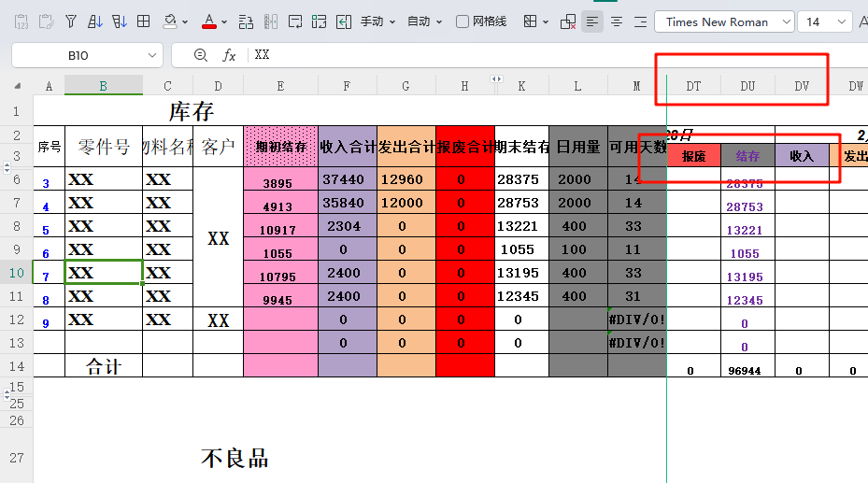Toggle the filter funnel icon

pyautogui.click(x=71, y=22)
